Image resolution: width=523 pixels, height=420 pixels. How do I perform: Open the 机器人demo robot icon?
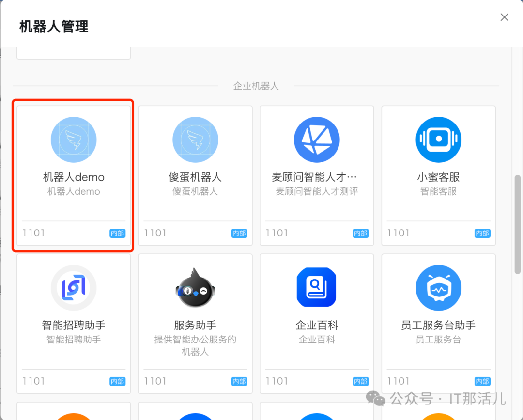pyautogui.click(x=74, y=140)
